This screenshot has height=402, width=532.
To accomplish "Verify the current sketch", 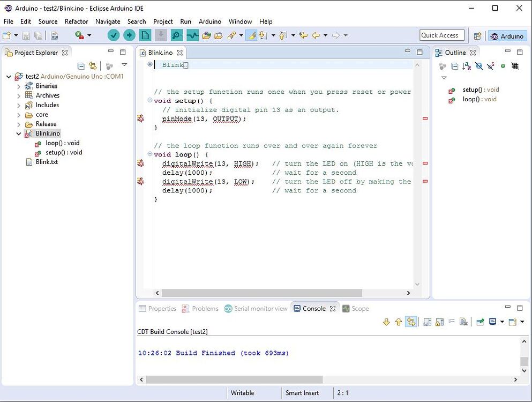I will (114, 35).
